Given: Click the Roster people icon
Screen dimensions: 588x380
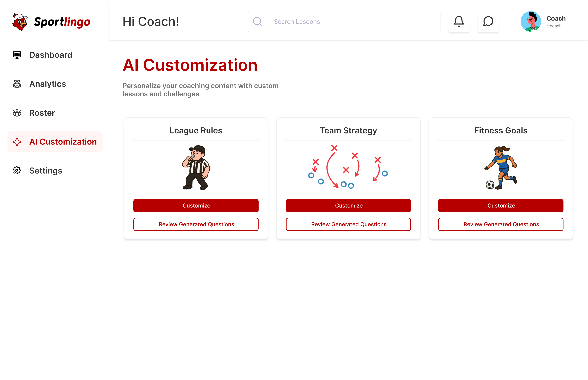Looking at the screenshot, I should pyautogui.click(x=17, y=113).
